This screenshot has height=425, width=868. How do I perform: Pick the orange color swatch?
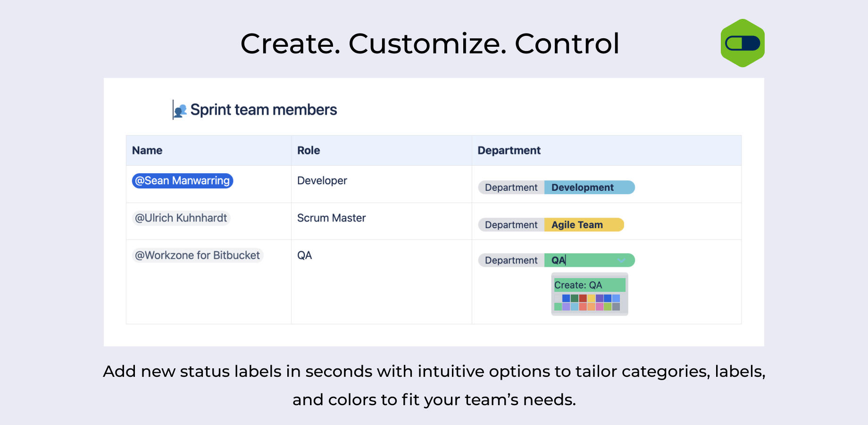pos(591,307)
